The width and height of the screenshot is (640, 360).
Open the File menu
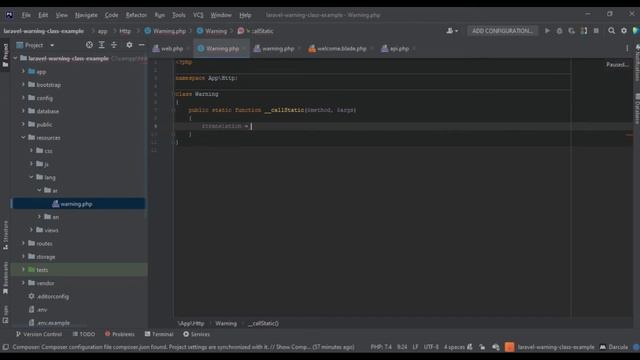(x=26, y=15)
